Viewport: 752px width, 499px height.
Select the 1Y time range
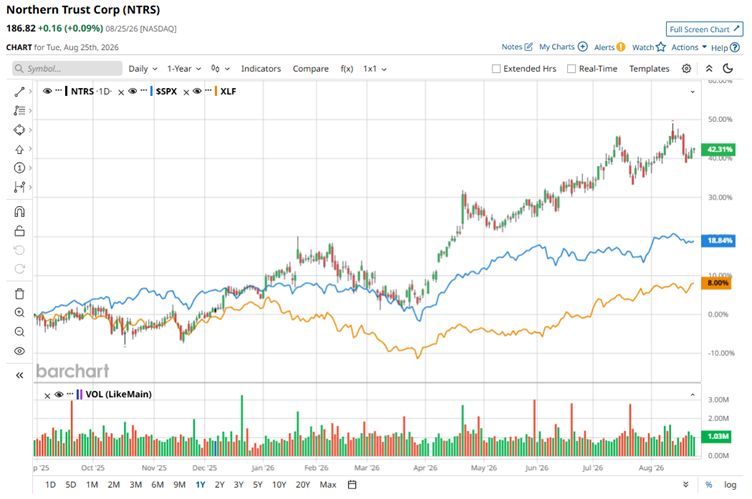click(x=200, y=485)
